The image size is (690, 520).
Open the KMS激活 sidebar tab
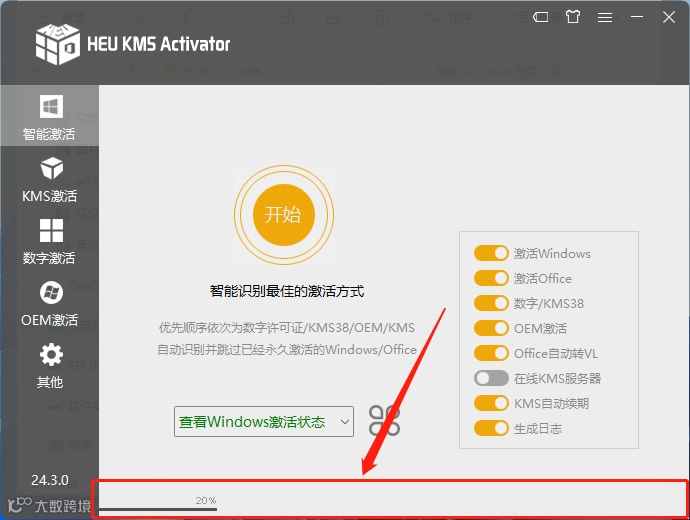(x=49, y=179)
